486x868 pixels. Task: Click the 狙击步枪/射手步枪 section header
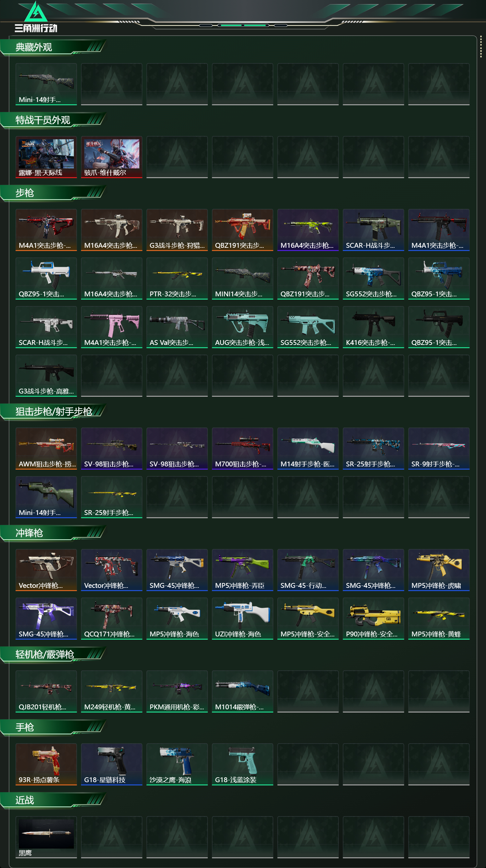click(53, 412)
